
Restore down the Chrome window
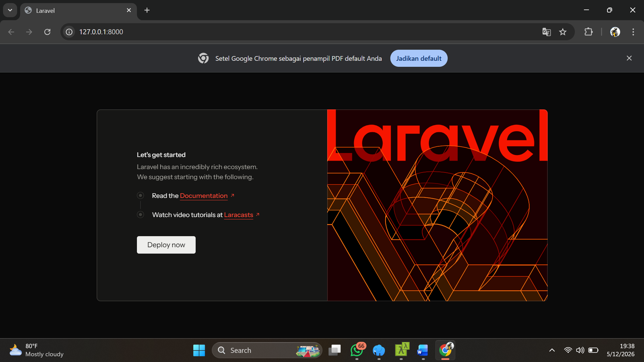coord(609,10)
